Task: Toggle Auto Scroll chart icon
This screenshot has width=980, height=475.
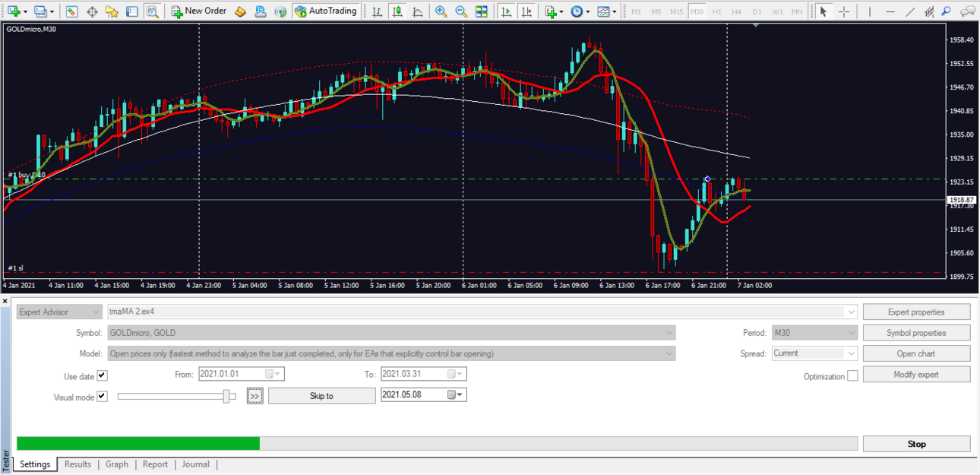Action: coord(506,11)
